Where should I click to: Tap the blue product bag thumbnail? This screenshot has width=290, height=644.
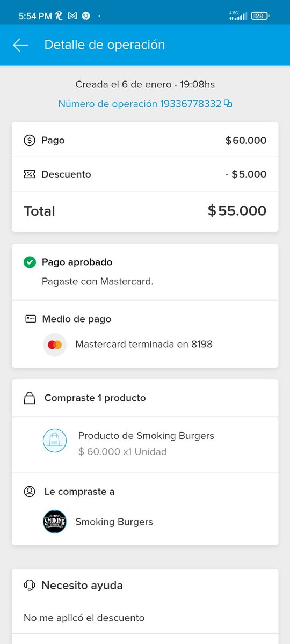click(x=55, y=441)
